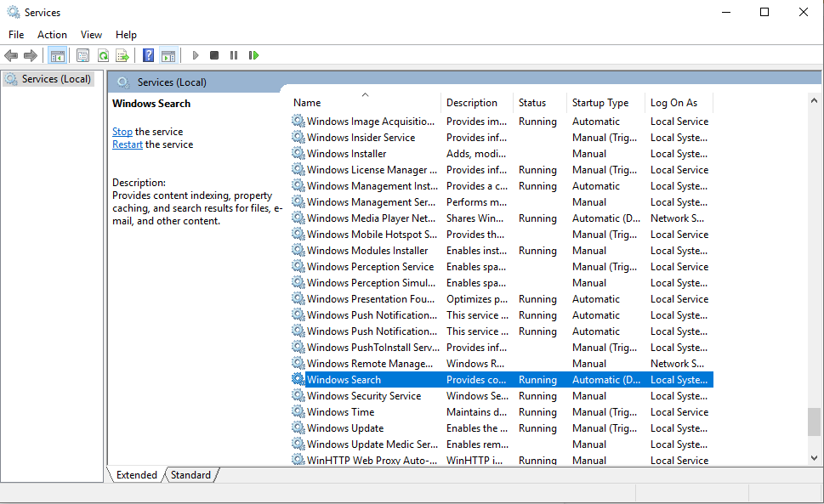Click the Export List toolbar icon
Viewport: 824px width, 504px height.
coord(122,55)
